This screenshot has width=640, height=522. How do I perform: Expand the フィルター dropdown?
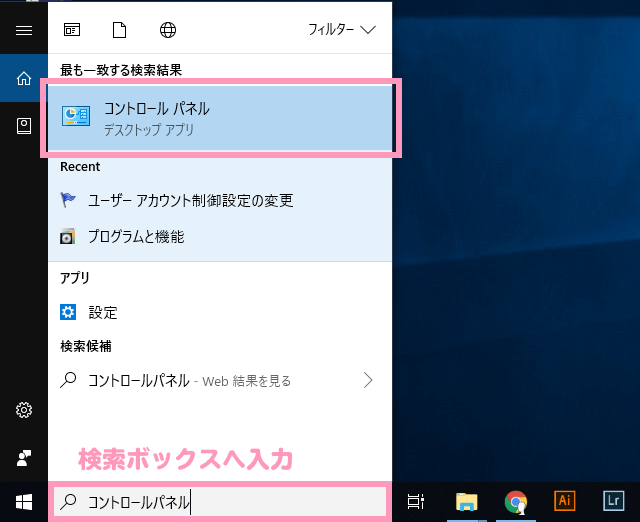342,30
